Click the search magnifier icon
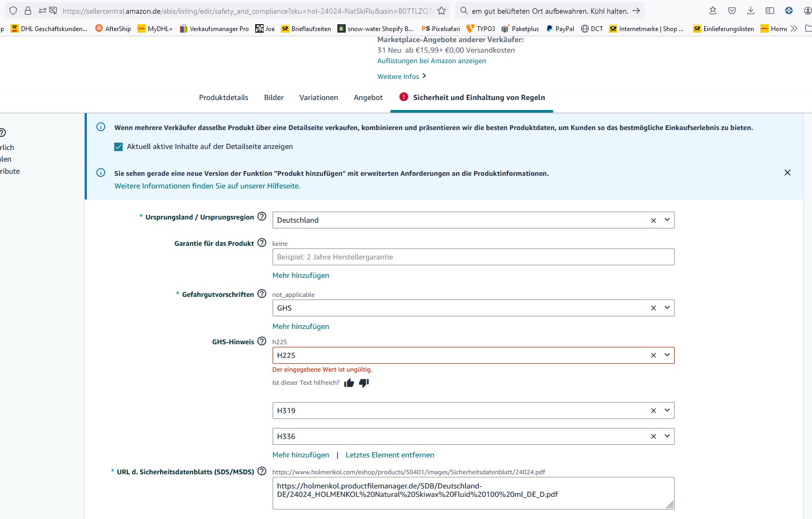Image resolution: width=812 pixels, height=519 pixels. (464, 11)
